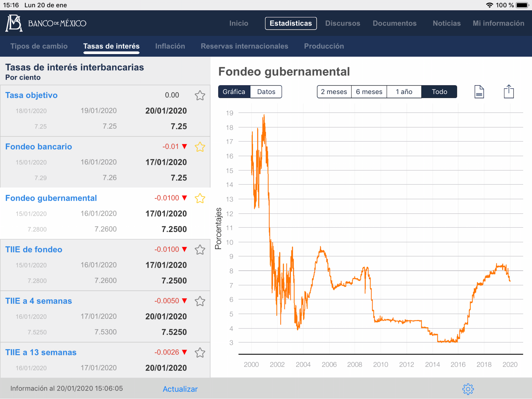Viewport: 532px width, 399px height.
Task: Click the orange chart line near 2008
Action: click(x=355, y=279)
